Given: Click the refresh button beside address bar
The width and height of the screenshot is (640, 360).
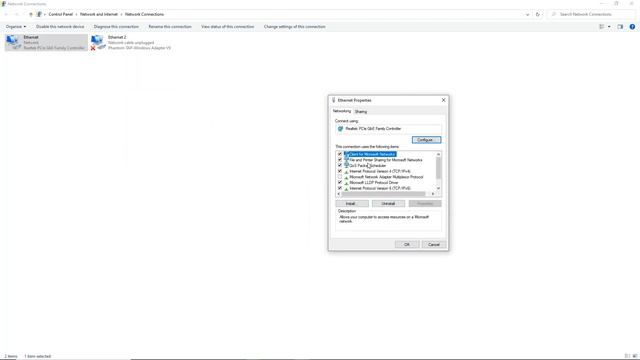Looking at the screenshot, I should [538, 14].
